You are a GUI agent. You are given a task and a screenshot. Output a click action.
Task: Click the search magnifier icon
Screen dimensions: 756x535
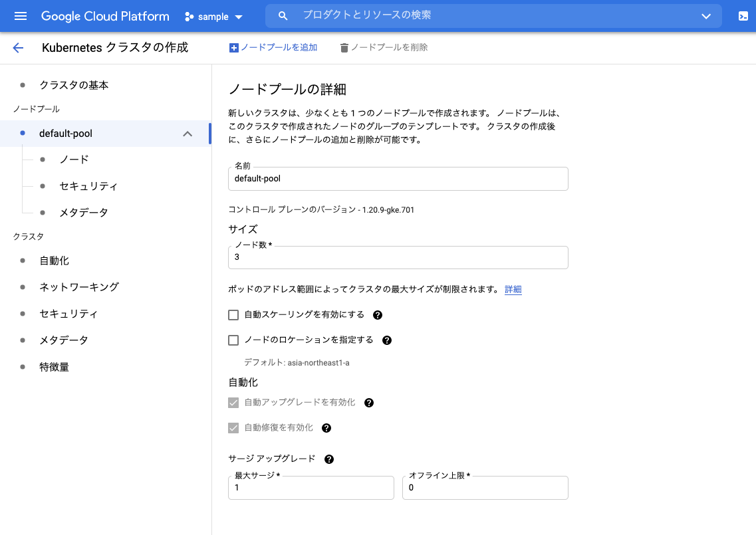coord(282,16)
